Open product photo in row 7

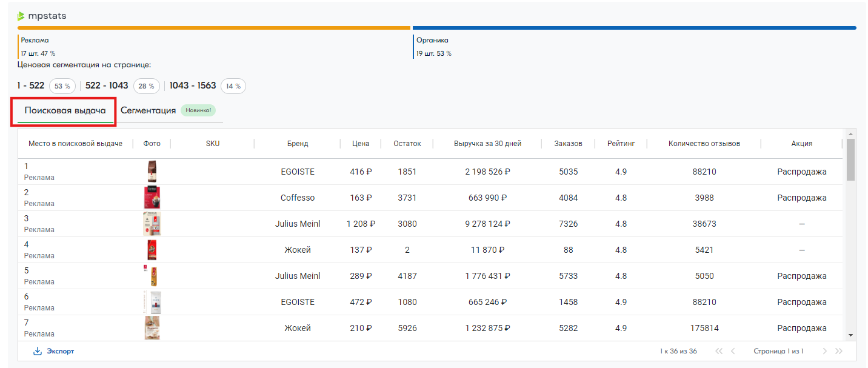(152, 328)
